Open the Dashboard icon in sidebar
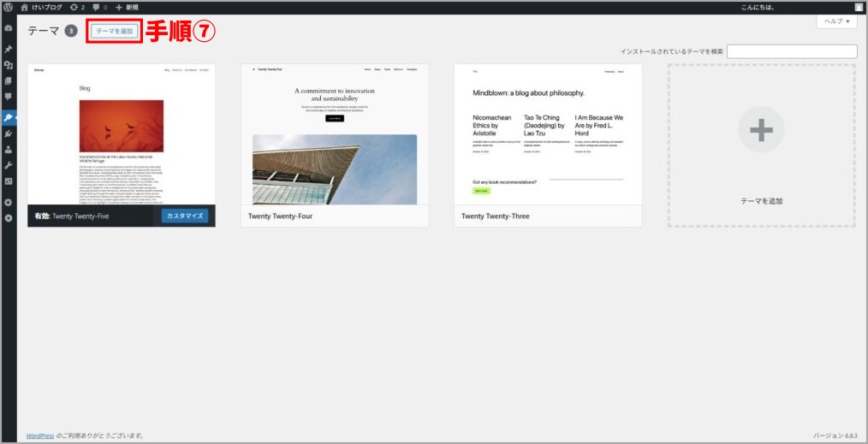The height and width of the screenshot is (444, 868). click(9, 28)
